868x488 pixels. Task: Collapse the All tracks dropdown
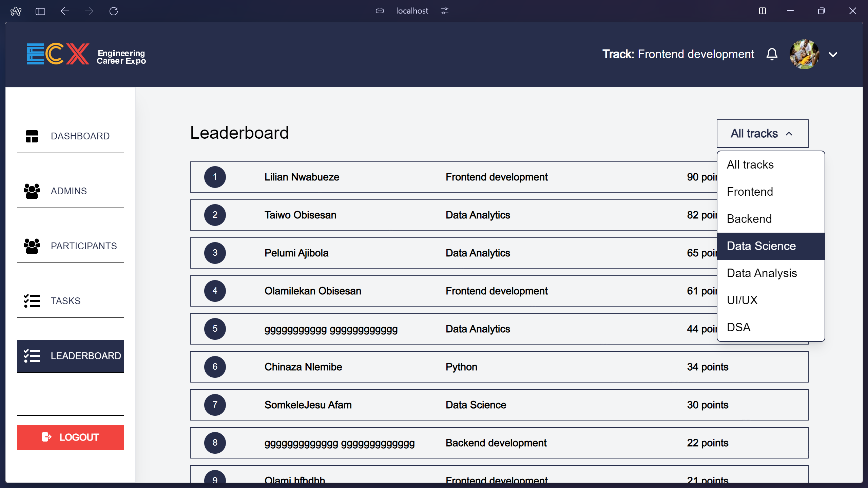[762, 134]
